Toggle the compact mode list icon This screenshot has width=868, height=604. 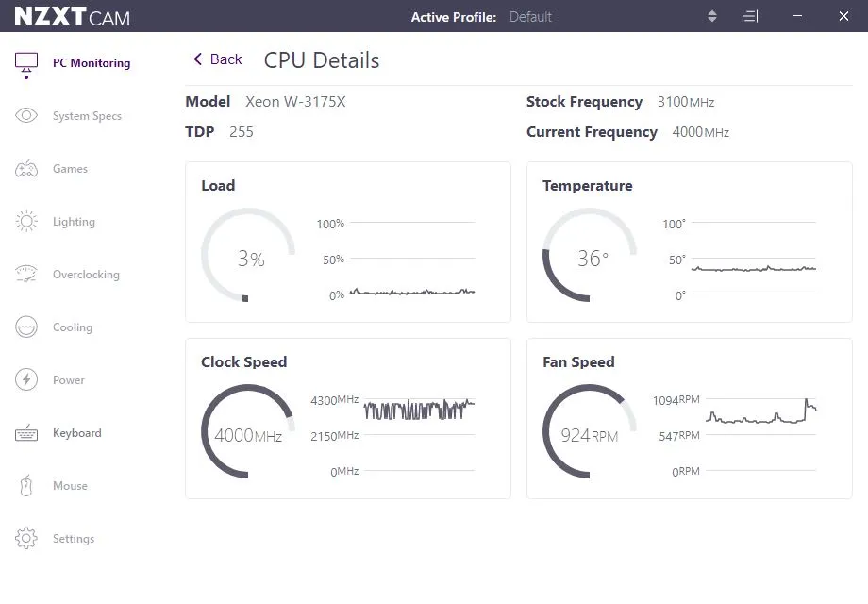[751, 17]
